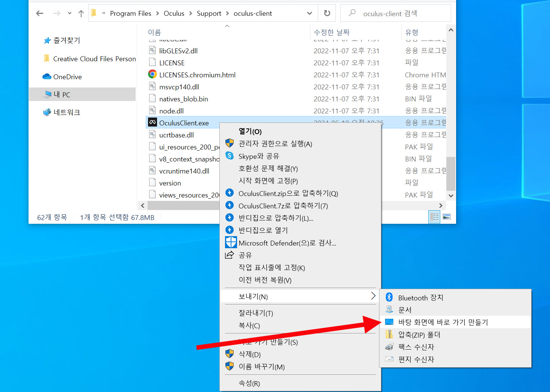Select Oculus in the address path

click(x=174, y=14)
